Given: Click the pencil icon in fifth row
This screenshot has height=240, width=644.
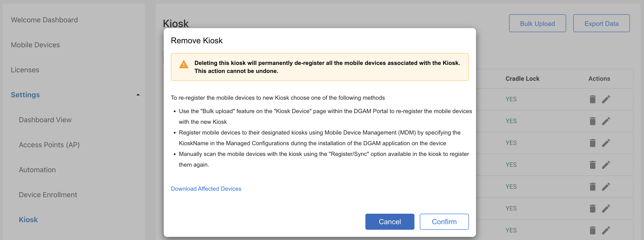Looking at the screenshot, I should pos(606,187).
